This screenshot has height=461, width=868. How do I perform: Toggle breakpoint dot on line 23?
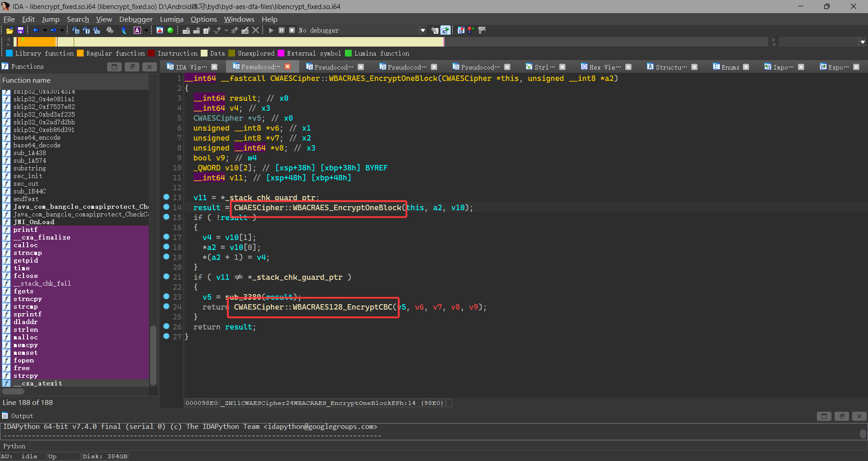[x=166, y=296]
